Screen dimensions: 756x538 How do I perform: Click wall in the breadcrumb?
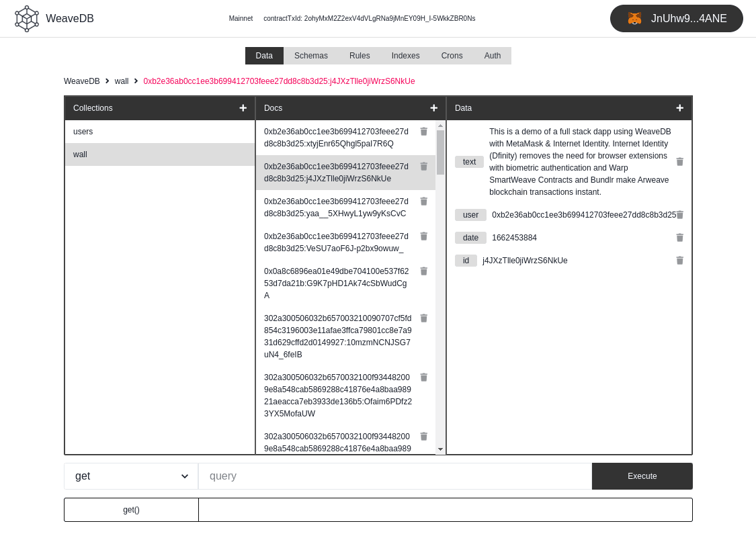tap(122, 81)
